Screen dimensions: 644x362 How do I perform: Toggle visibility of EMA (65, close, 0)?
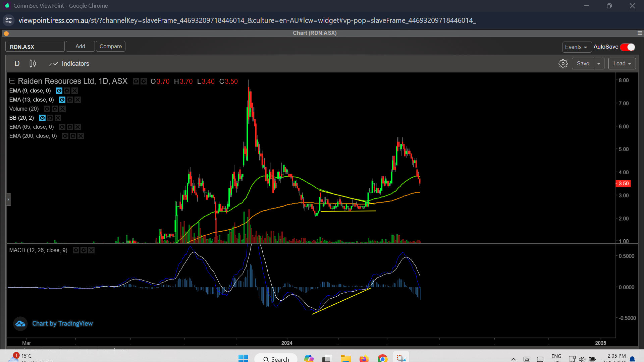[x=62, y=127]
